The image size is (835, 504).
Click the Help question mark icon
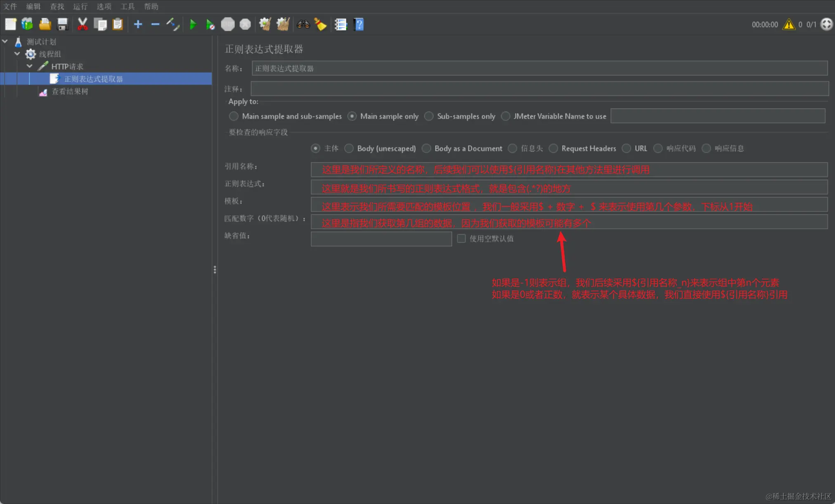click(x=359, y=24)
